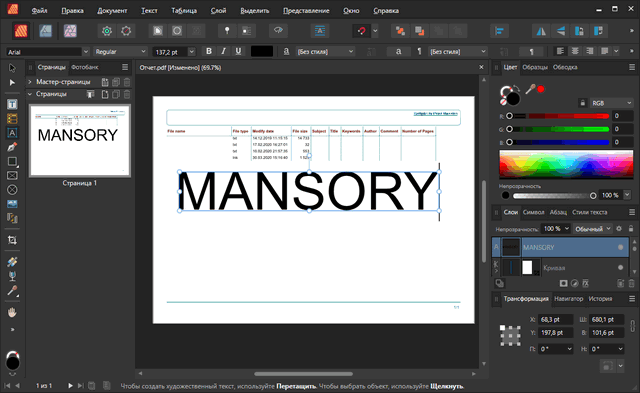Align text right button
Screen dimensions: 640x393
[x=589, y=51]
